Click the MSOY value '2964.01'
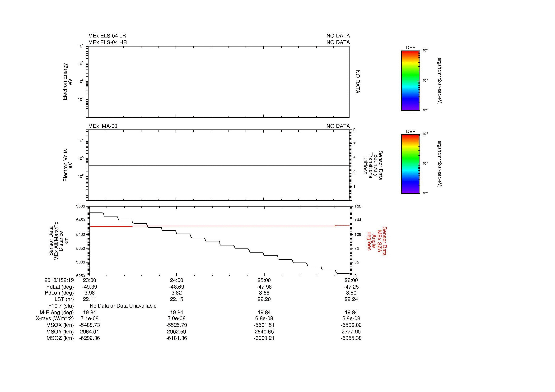The width and height of the screenshot is (555, 392). (x=89, y=332)
